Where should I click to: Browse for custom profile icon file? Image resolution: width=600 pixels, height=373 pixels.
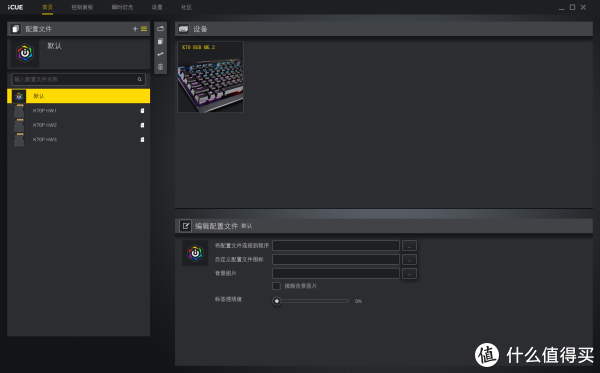point(409,260)
